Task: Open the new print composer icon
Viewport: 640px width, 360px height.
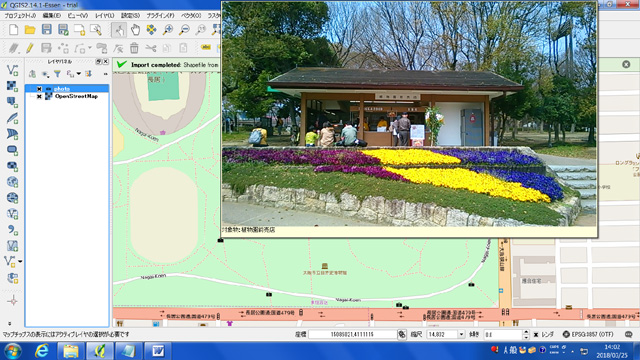Action: [79, 29]
